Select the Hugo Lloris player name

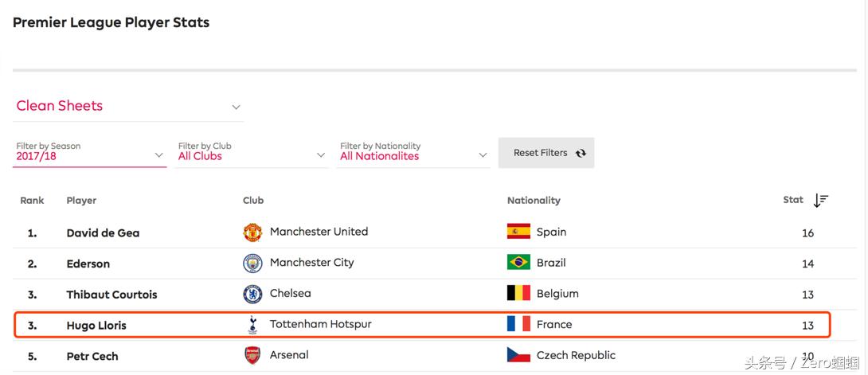(x=96, y=326)
